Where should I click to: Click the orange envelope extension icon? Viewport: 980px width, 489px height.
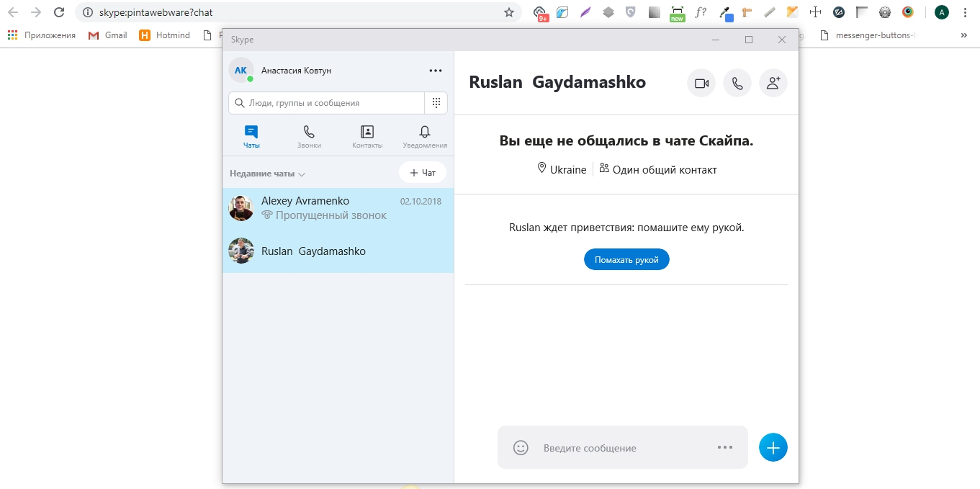coord(793,12)
